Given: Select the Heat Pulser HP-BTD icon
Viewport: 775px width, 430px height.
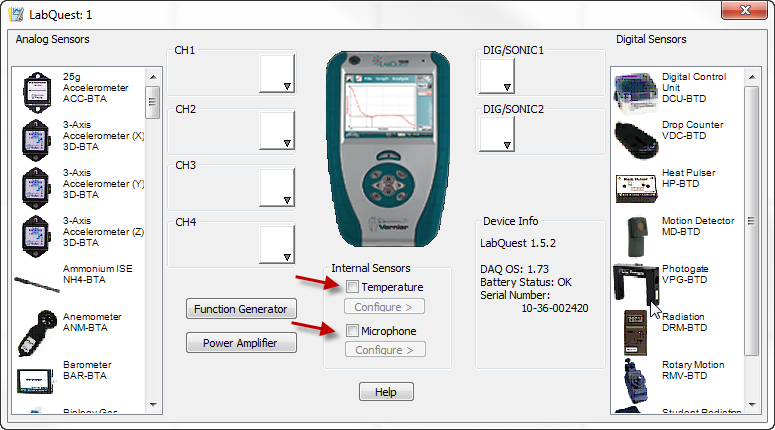Looking at the screenshot, I should click(x=636, y=188).
